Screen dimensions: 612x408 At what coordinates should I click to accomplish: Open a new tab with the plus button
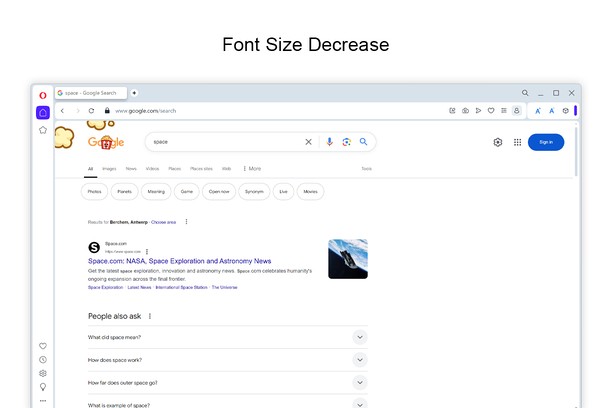click(134, 93)
